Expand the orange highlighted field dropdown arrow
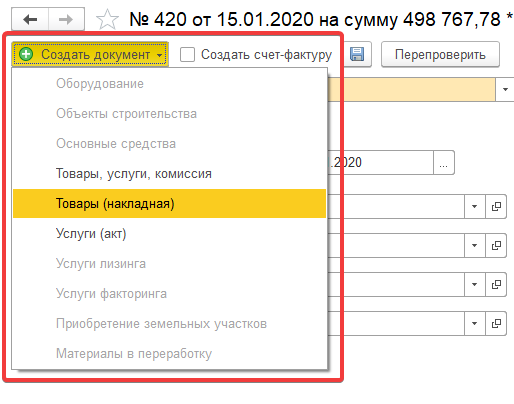The image size is (514, 404). pos(505,89)
